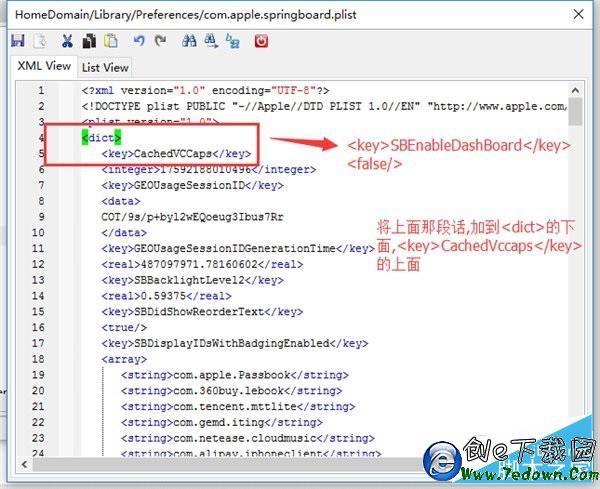600x489 pixels.
Task: Click the horizontal scrollbar left arrow
Action: coord(24,465)
